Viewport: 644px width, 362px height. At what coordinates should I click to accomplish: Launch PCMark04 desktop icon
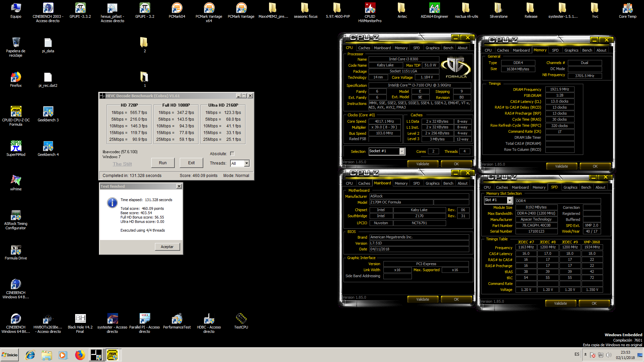177,10
